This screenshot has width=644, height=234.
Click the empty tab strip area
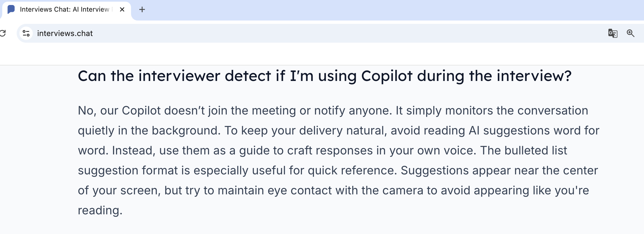[x=389, y=10]
